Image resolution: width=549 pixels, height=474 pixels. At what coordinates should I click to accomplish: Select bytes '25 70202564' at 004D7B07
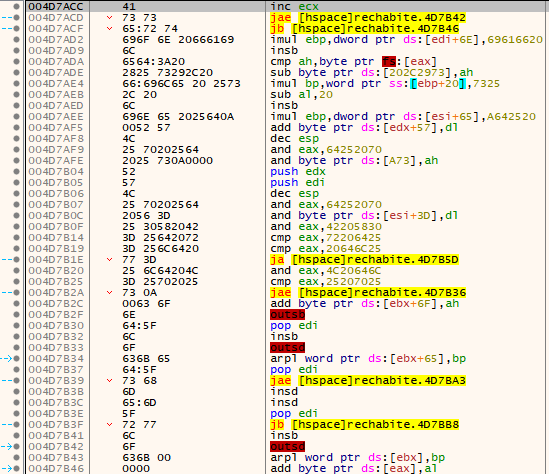pyautogui.click(x=160, y=204)
